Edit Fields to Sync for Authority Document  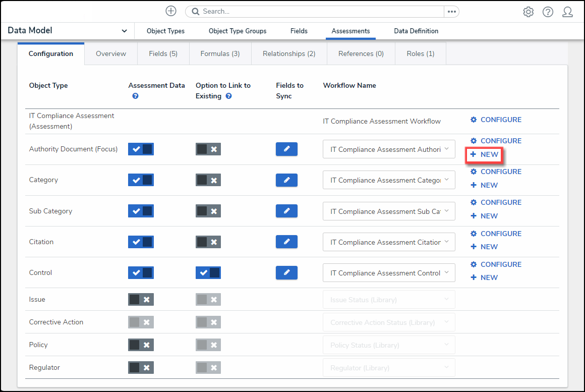tap(286, 149)
